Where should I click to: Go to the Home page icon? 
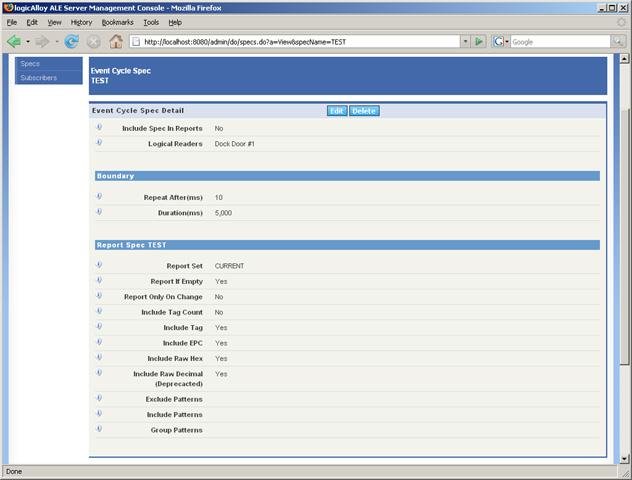point(116,41)
